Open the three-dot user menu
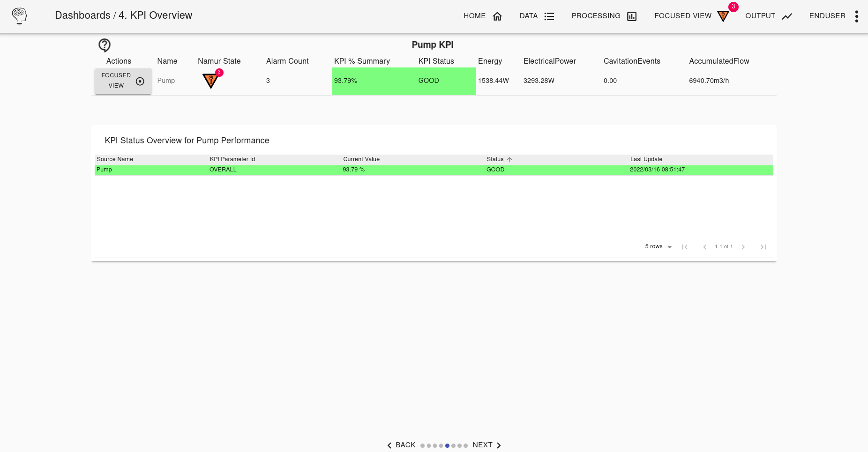Viewport: 868px width, 452px height. [857, 16]
